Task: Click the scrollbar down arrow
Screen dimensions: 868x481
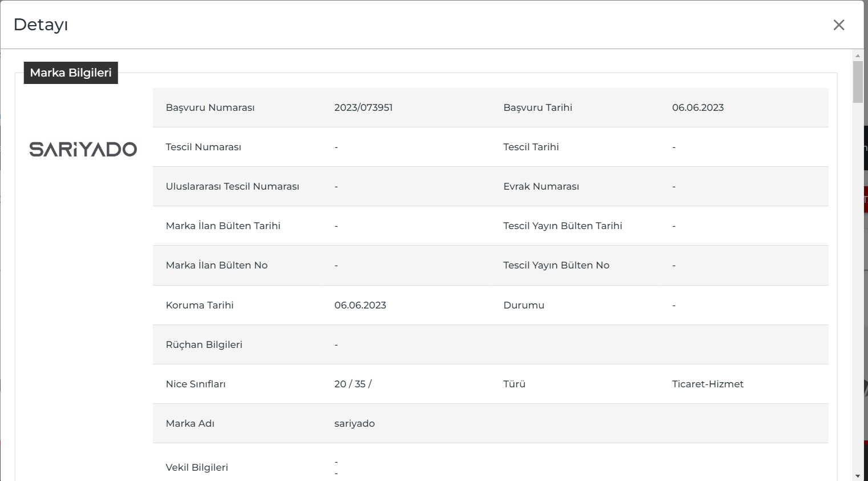Action: click(858, 476)
